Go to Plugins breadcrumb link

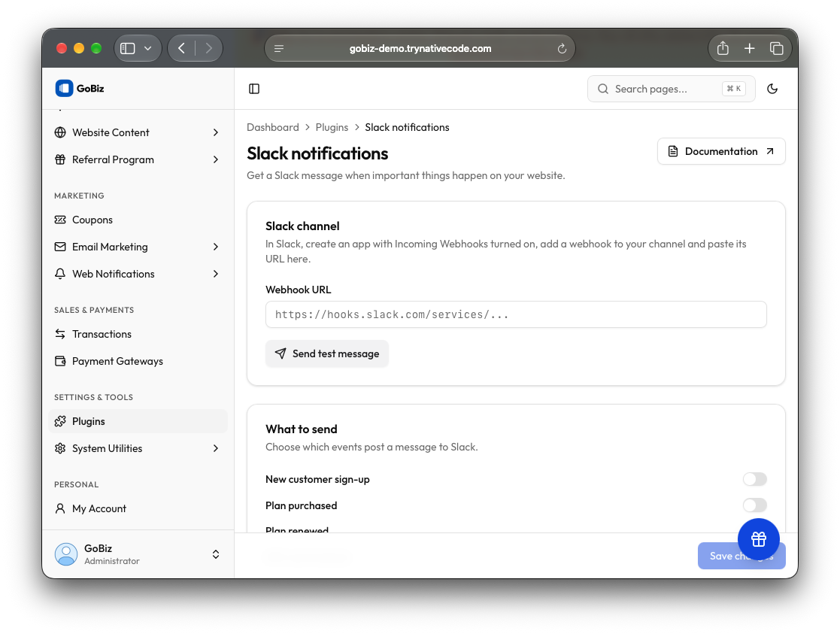click(332, 128)
